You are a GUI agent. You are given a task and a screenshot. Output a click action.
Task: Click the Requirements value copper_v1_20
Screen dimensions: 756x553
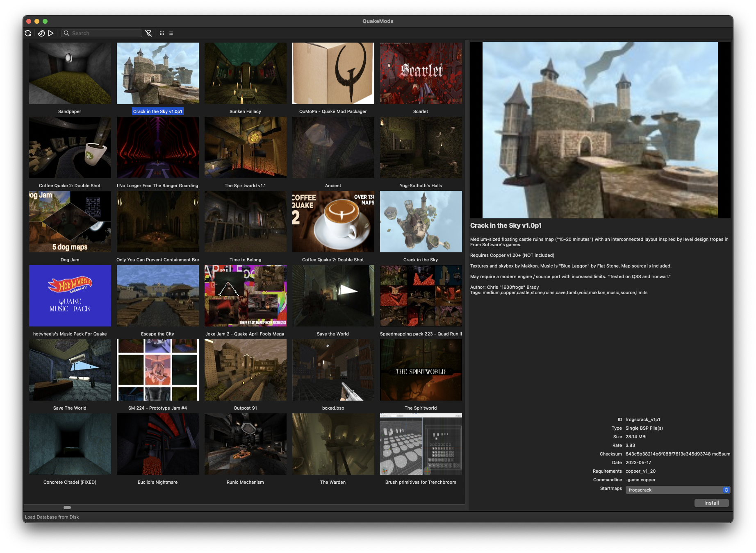[x=640, y=471]
